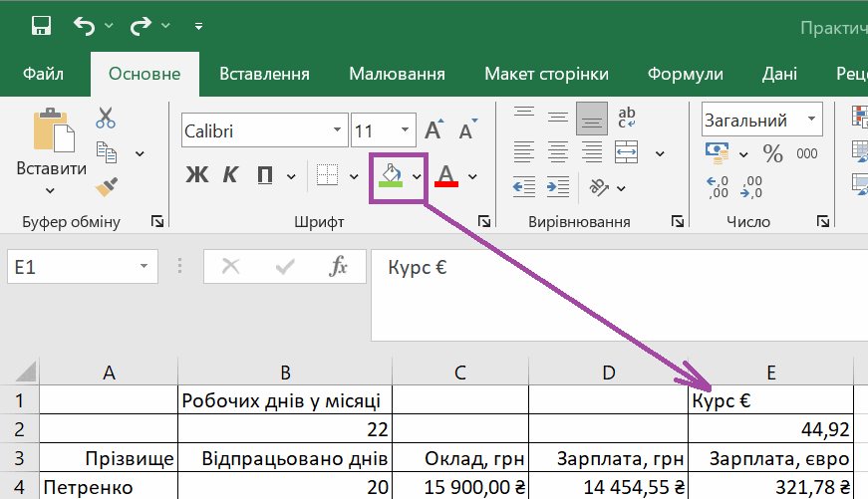Cut selection with the scissors icon

point(106,118)
